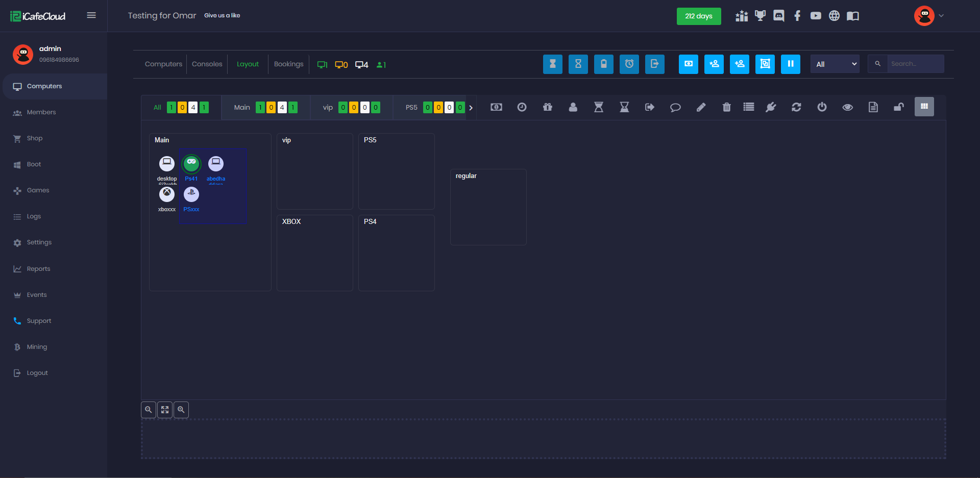This screenshot has height=478, width=980.
Task: Click the plug icon in the action toolbar
Action: click(x=771, y=107)
